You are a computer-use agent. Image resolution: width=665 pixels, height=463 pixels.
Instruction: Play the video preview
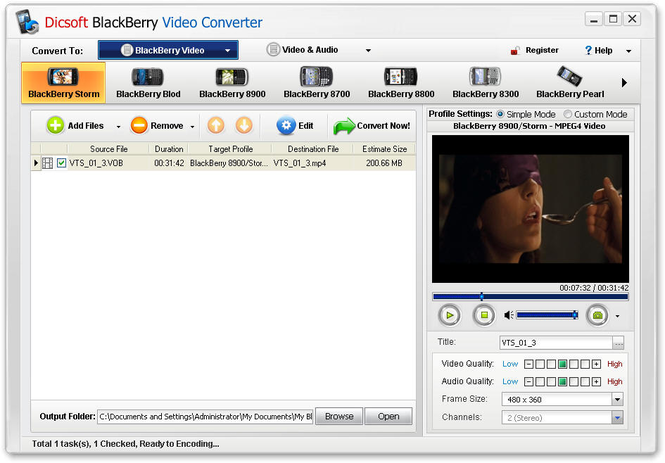click(449, 315)
